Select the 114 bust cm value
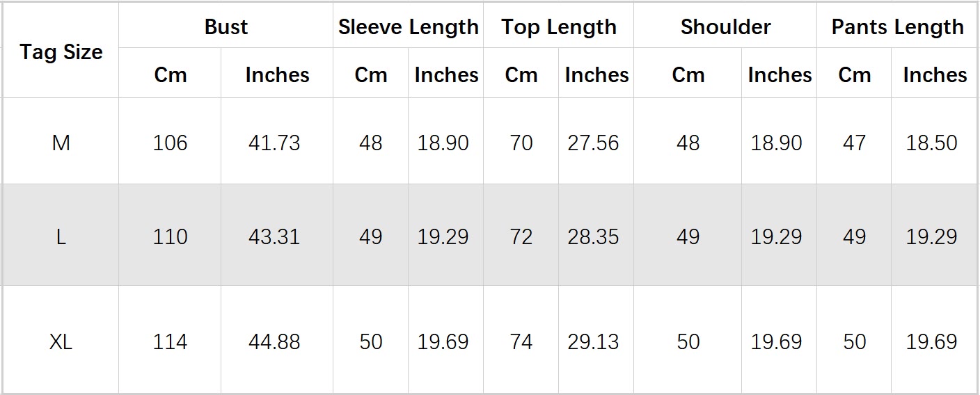This screenshot has height=395, width=980. point(171,341)
